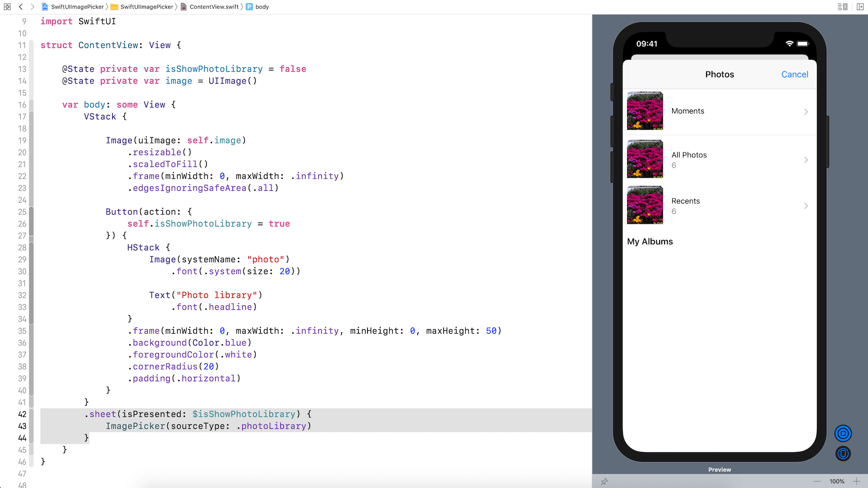Open the Moments album row
Image resolution: width=868 pixels, height=488 pixels.
pyautogui.click(x=719, y=111)
